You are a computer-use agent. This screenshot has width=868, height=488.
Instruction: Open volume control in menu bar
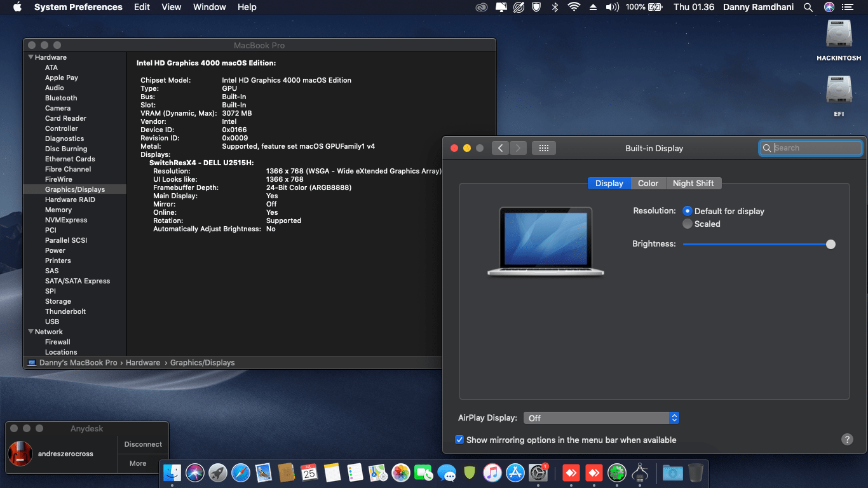pos(612,7)
